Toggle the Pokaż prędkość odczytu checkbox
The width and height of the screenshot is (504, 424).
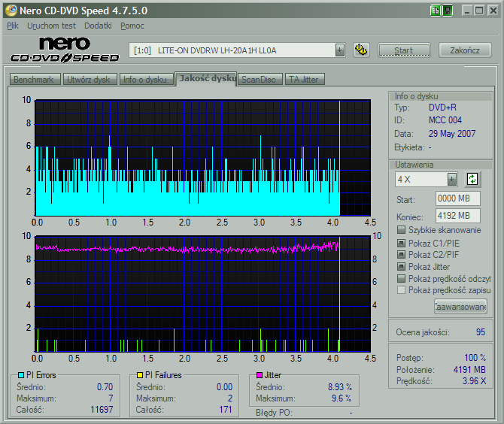point(401,278)
